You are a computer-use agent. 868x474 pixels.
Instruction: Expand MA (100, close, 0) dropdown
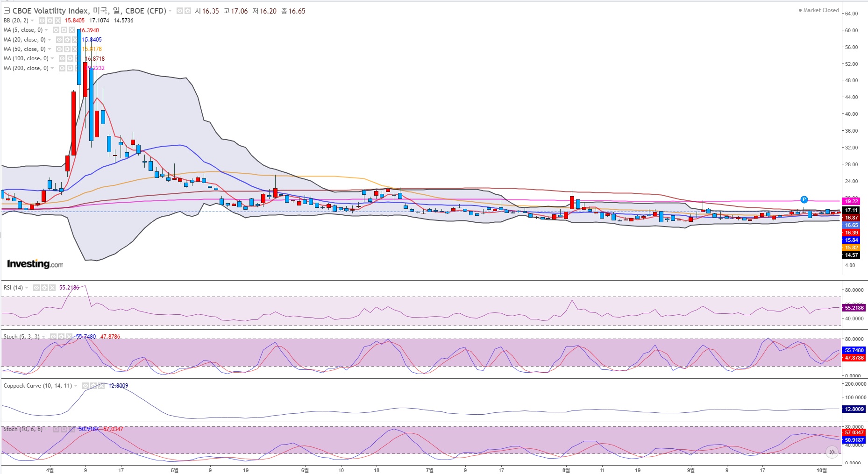click(x=52, y=58)
